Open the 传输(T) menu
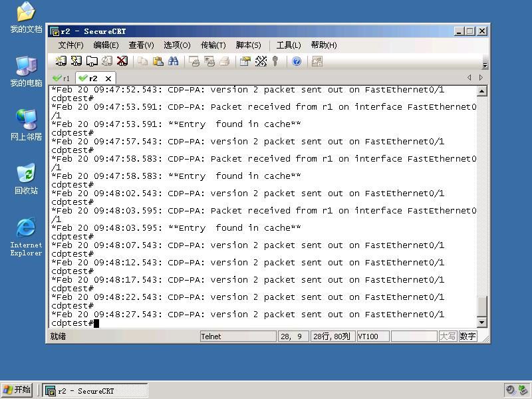The width and height of the screenshot is (532, 399). [213, 45]
